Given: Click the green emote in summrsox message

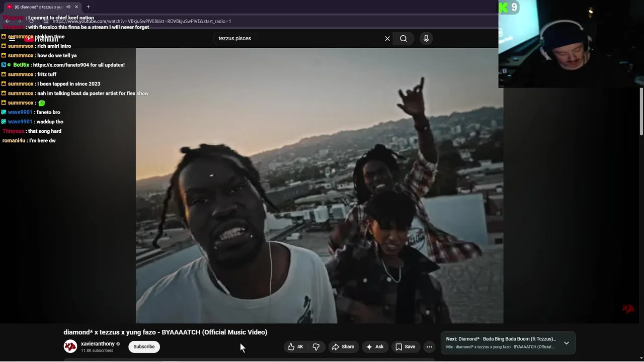Looking at the screenshot, I should tap(42, 103).
